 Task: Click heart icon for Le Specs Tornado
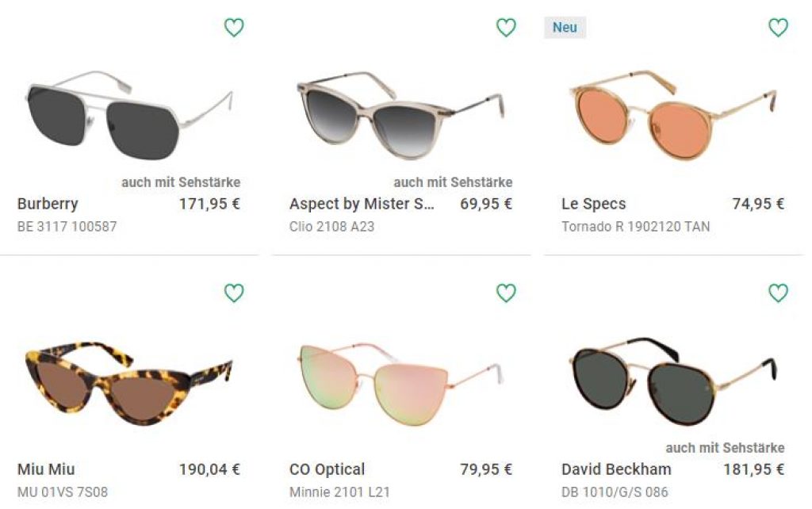pos(779,28)
